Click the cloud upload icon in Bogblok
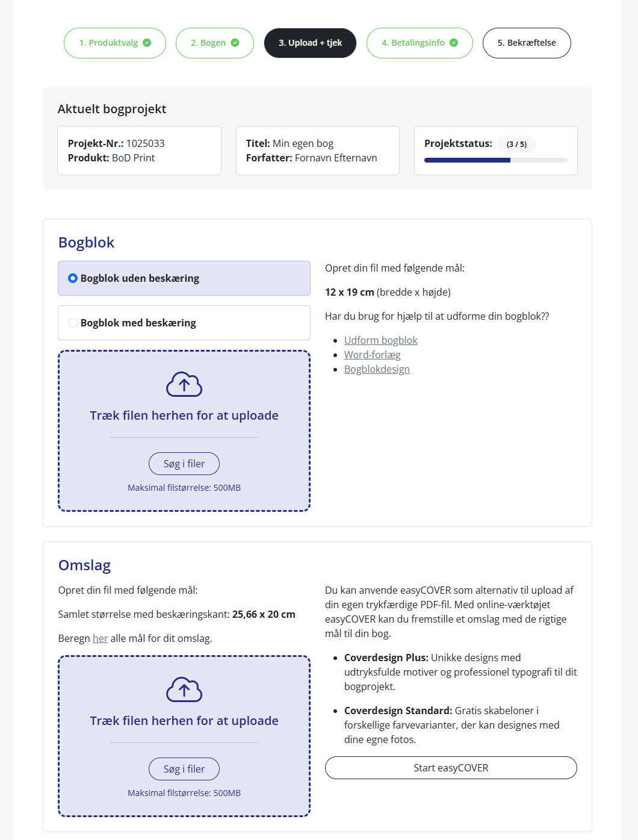 click(x=184, y=384)
